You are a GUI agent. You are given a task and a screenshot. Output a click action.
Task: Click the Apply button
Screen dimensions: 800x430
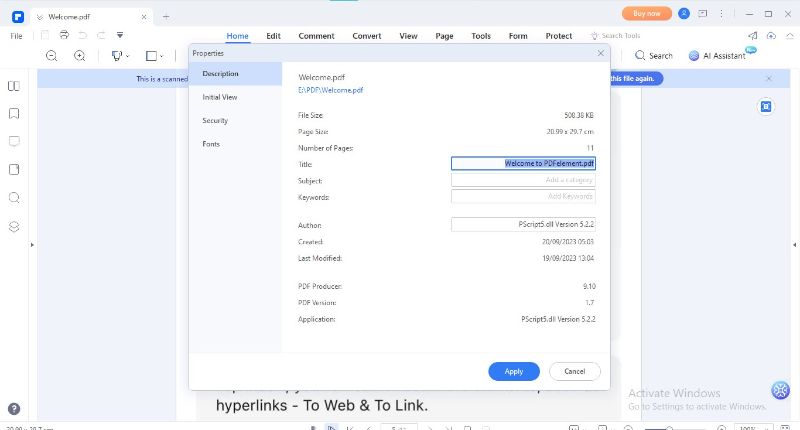point(514,371)
